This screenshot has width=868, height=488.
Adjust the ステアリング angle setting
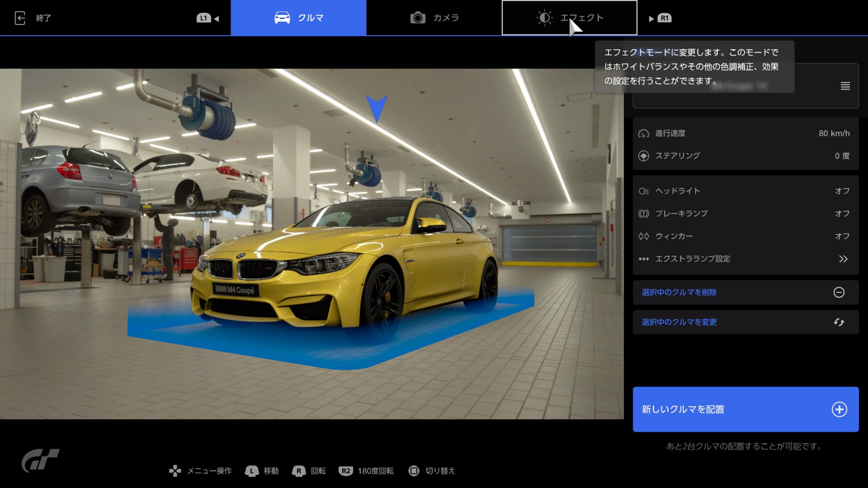[745, 156]
